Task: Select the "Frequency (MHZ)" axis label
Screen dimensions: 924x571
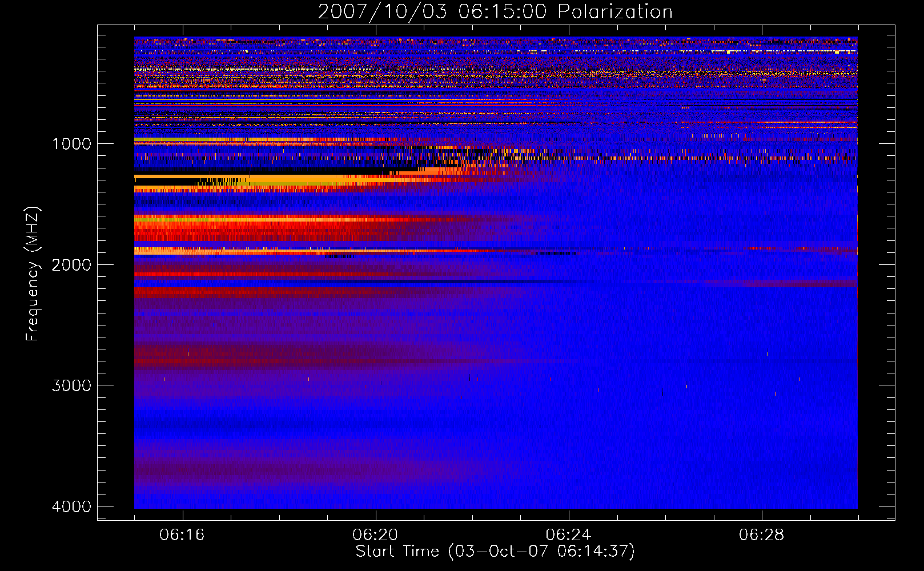Action: pos(33,274)
